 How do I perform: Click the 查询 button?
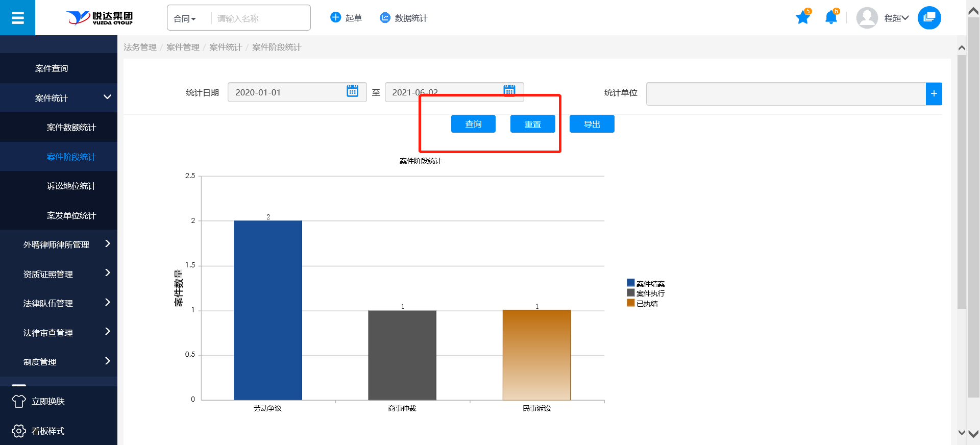[473, 124]
